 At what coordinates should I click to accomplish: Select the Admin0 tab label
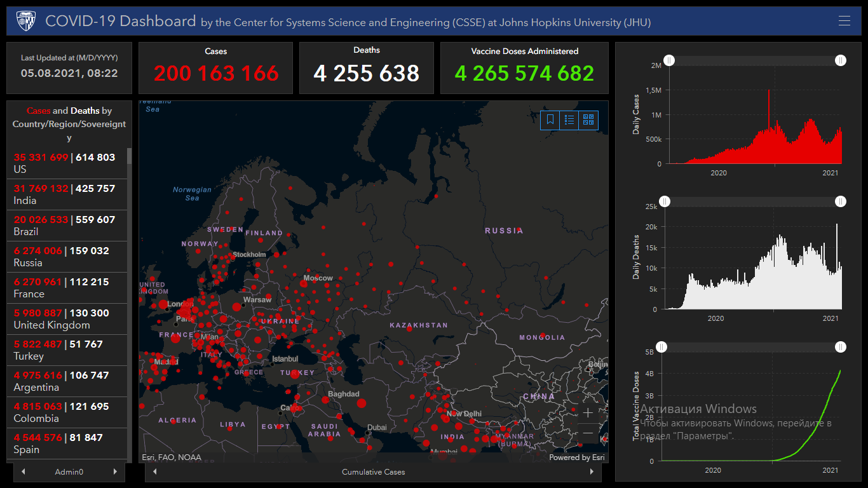tap(69, 472)
